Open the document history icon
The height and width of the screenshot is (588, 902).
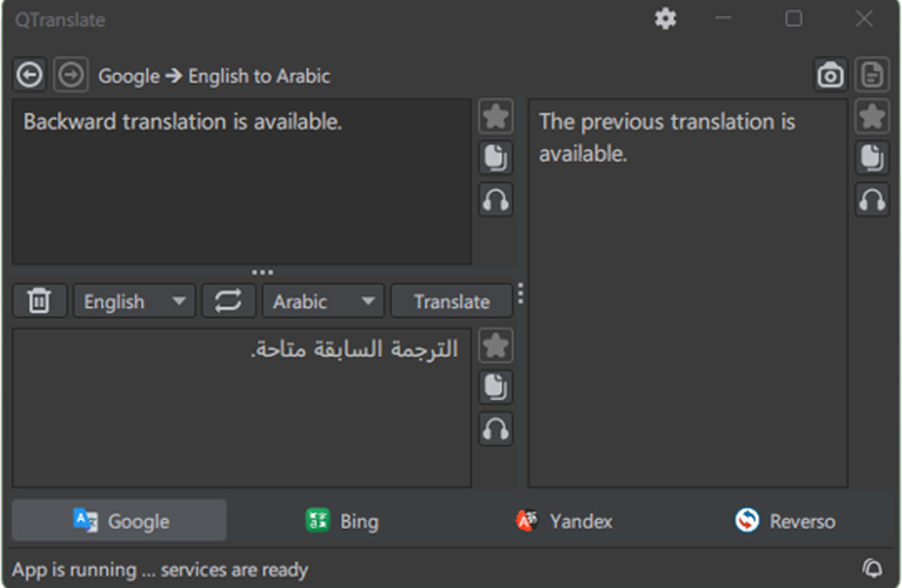tap(871, 76)
